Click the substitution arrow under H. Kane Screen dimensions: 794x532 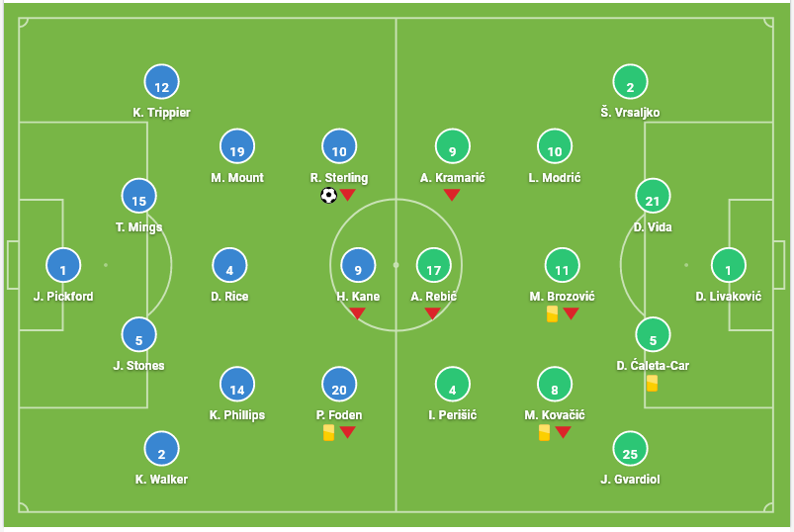pos(358,313)
